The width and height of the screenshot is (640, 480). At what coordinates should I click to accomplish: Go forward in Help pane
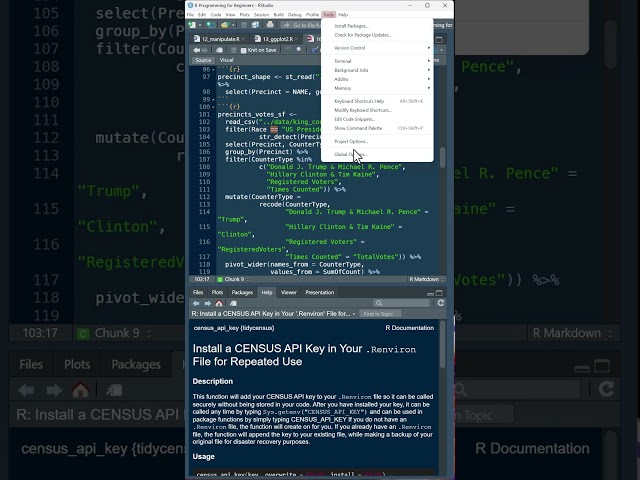point(207,303)
